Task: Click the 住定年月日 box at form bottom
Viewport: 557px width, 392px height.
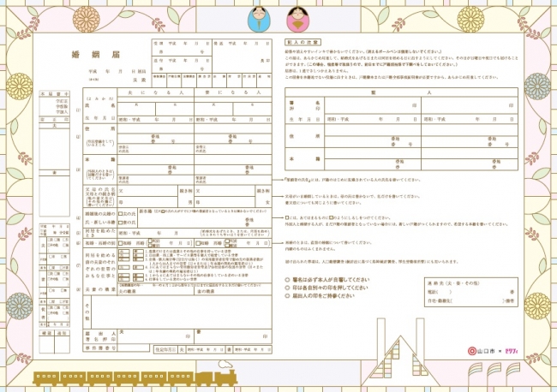Action: 165,349
